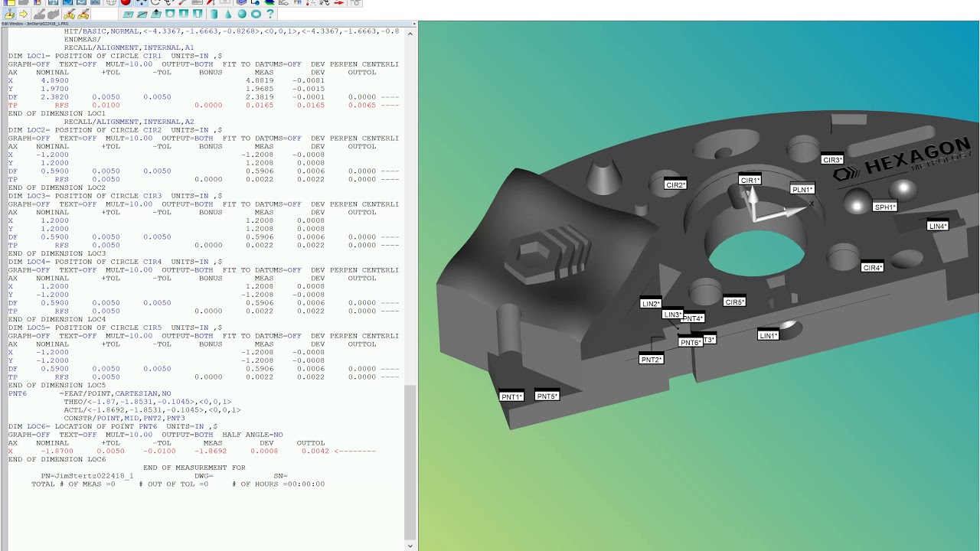Choose the Auto Cone feature icon
The width and height of the screenshot is (980, 551).
coord(227,14)
